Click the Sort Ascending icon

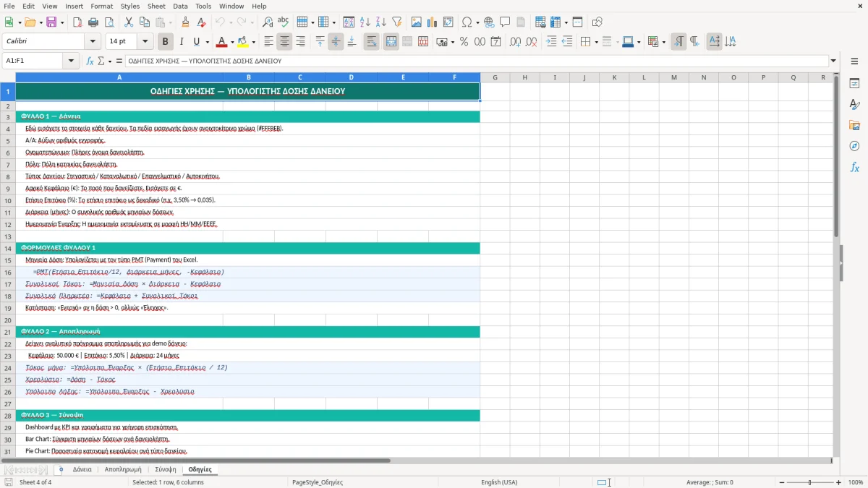tap(365, 22)
